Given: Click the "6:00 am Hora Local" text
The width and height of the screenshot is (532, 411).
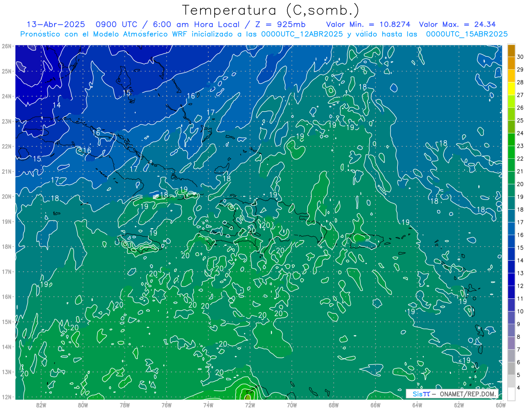Looking at the screenshot, I should pyautogui.click(x=196, y=24).
